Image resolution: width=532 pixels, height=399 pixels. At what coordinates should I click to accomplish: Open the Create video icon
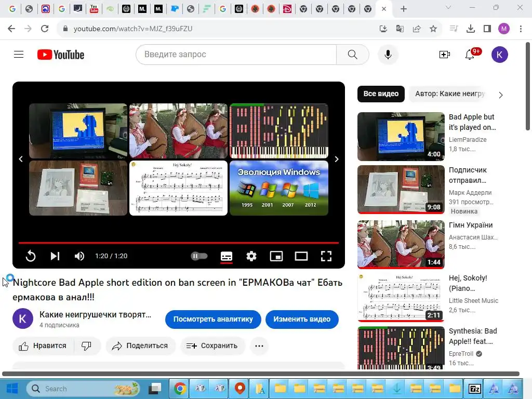coord(445,54)
